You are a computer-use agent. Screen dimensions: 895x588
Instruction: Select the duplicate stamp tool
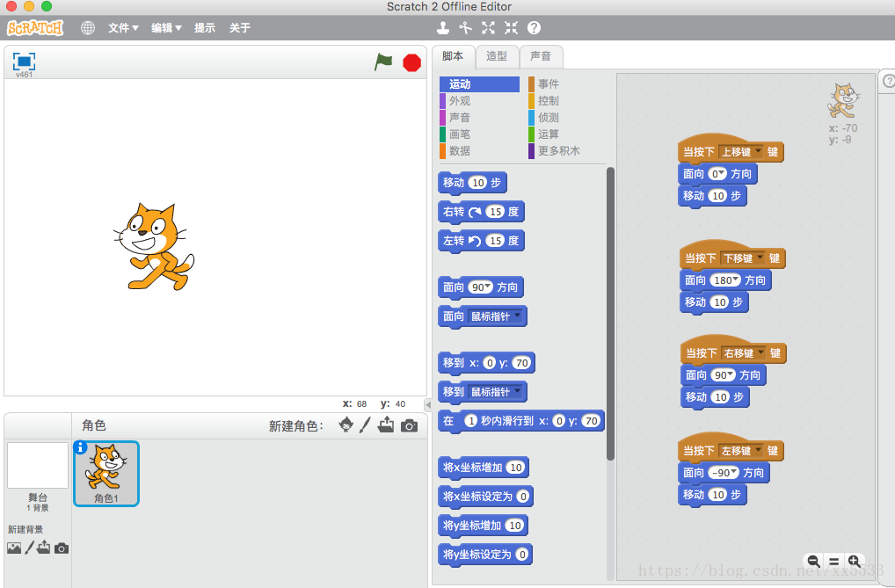pyautogui.click(x=443, y=27)
